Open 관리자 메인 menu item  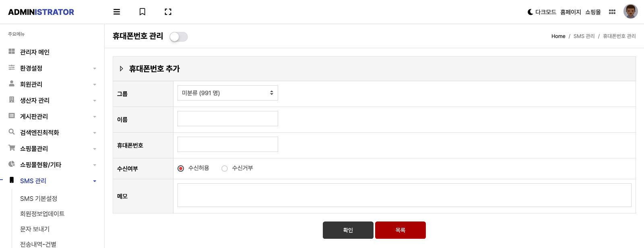point(35,52)
